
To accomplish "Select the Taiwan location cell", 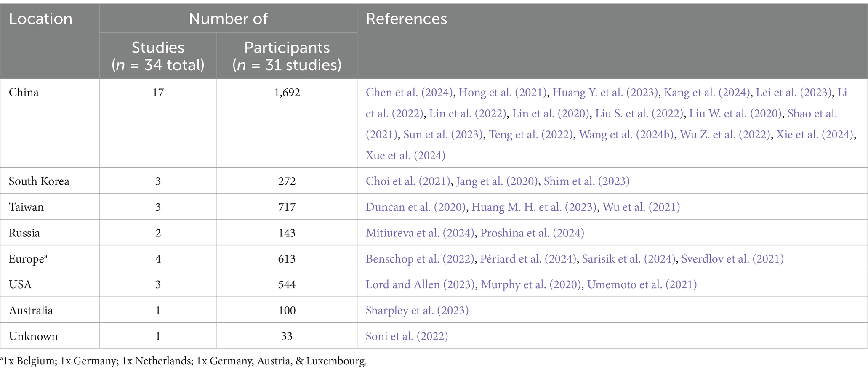I will tap(50, 207).
